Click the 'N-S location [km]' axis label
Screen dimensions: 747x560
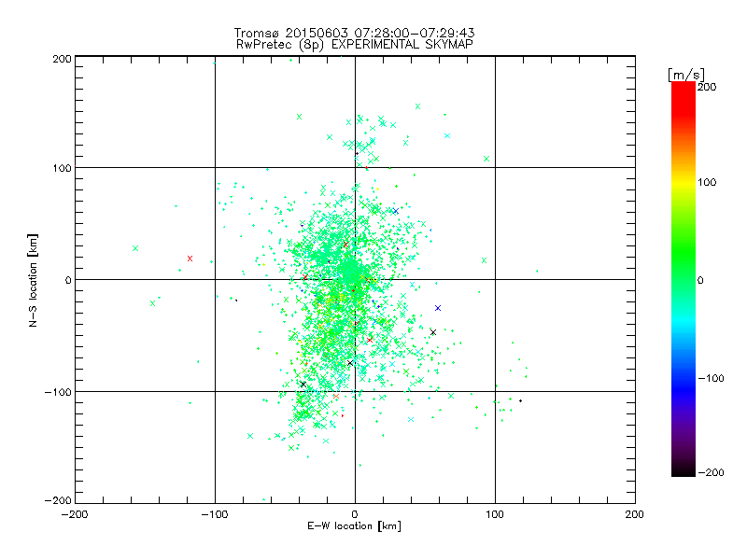click(x=33, y=281)
